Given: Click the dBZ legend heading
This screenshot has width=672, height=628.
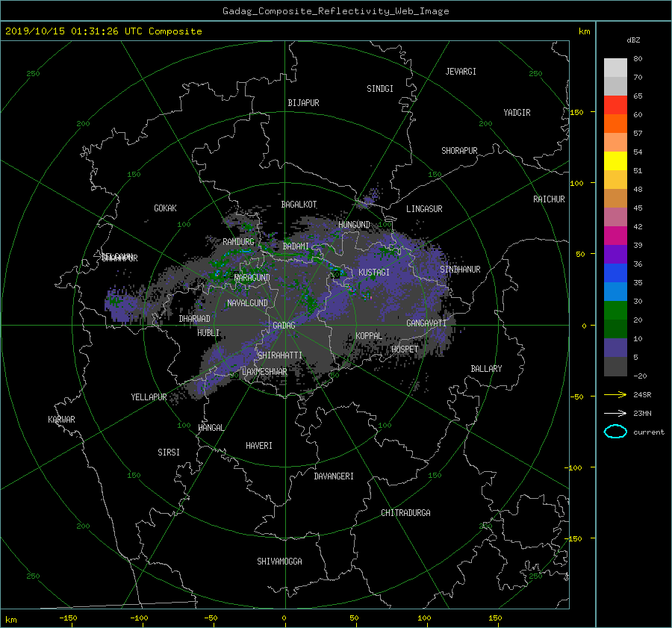Looking at the screenshot, I should 633,40.
